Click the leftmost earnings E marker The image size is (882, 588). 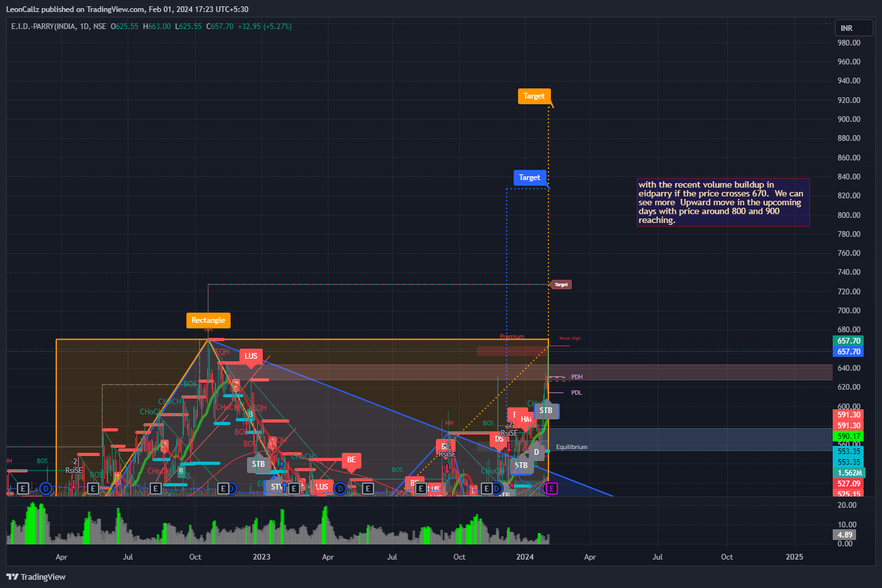23,488
